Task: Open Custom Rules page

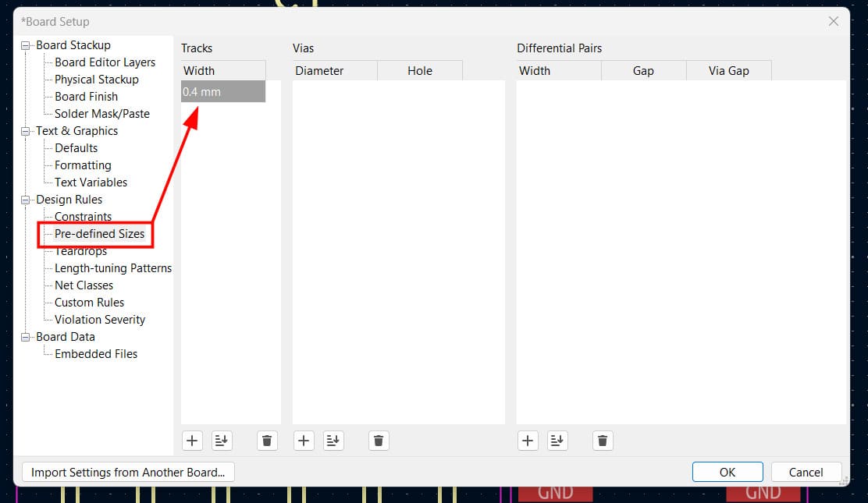Action: tap(89, 303)
